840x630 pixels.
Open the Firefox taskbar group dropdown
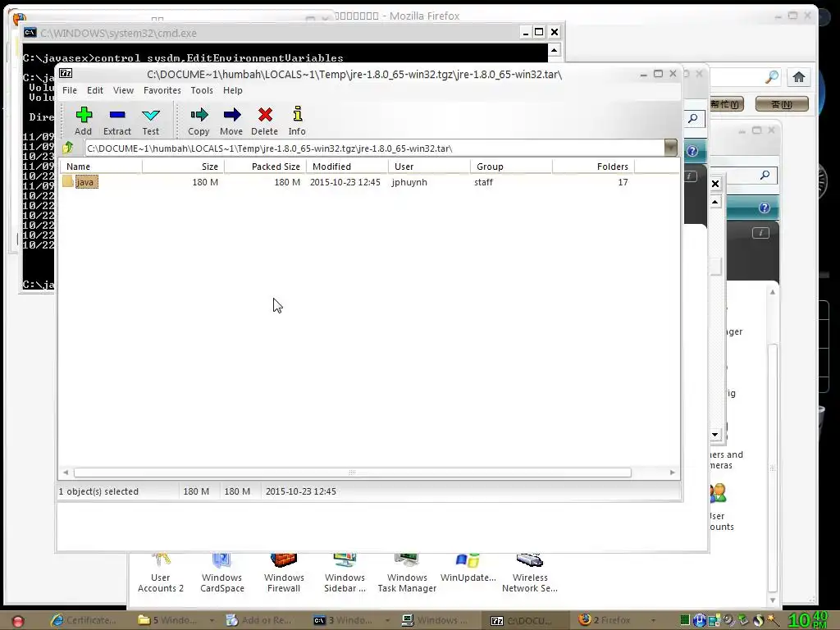653,620
